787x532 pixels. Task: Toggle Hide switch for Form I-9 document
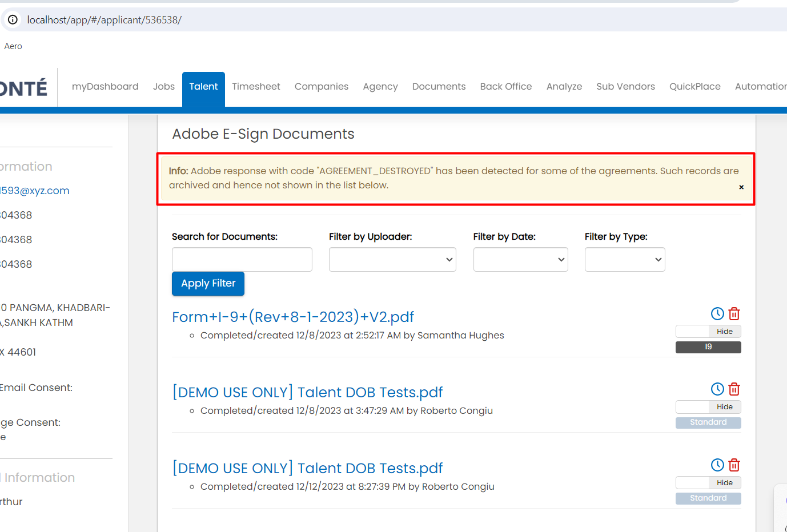[x=708, y=331]
